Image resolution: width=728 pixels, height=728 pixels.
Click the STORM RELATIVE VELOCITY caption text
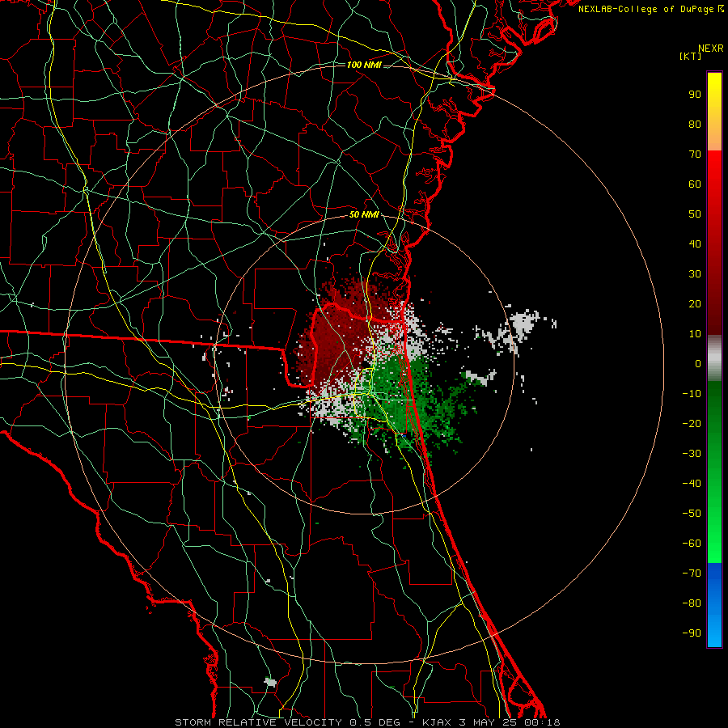coord(260,722)
